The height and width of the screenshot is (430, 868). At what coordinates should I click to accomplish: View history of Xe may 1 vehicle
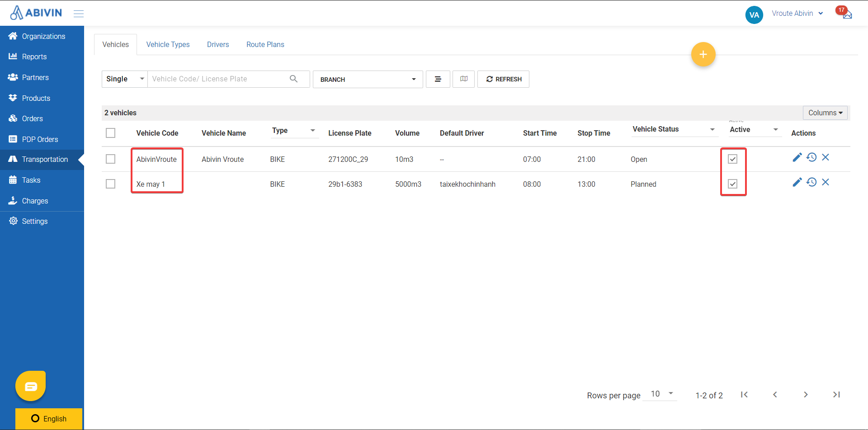[x=811, y=182]
